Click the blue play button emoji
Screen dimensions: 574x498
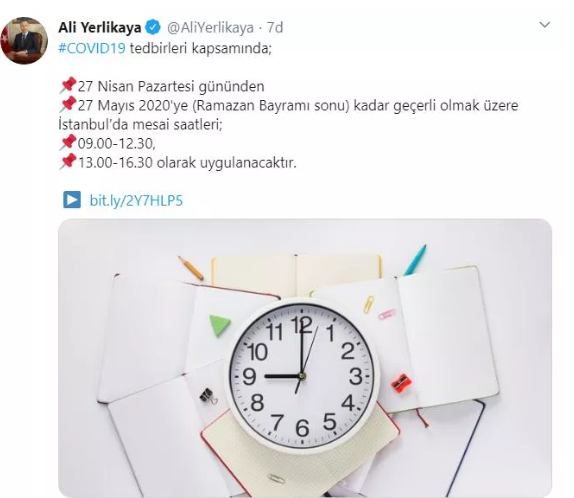72,200
